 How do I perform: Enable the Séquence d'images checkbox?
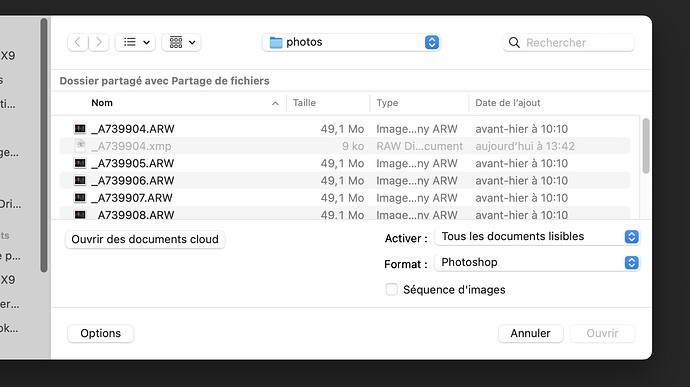click(391, 289)
